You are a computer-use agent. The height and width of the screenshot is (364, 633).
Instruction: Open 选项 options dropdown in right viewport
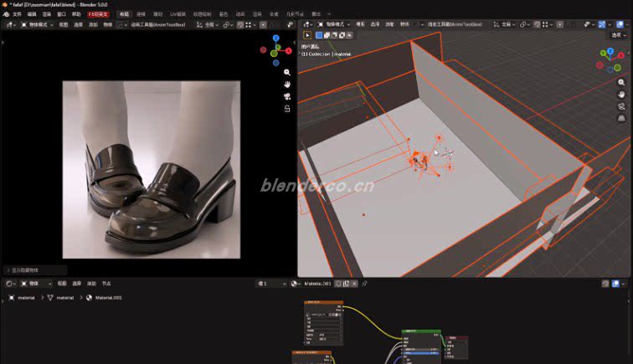[619, 35]
